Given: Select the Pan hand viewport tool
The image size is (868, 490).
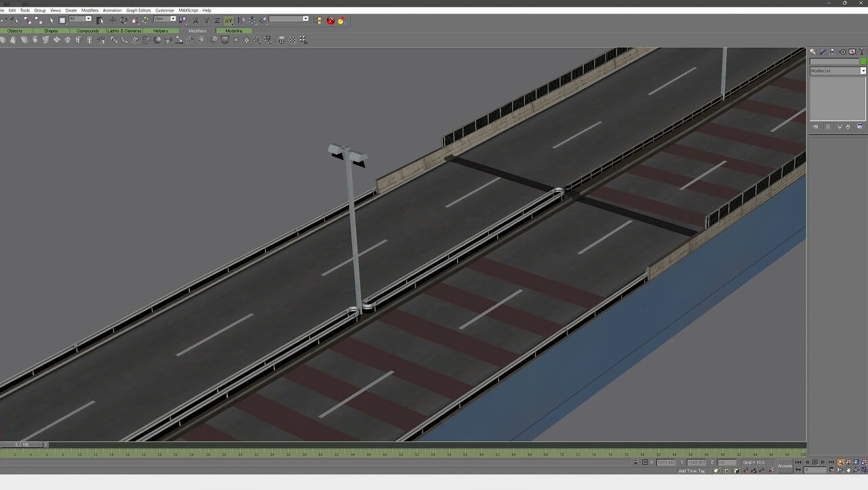Looking at the screenshot, I should (848, 470).
